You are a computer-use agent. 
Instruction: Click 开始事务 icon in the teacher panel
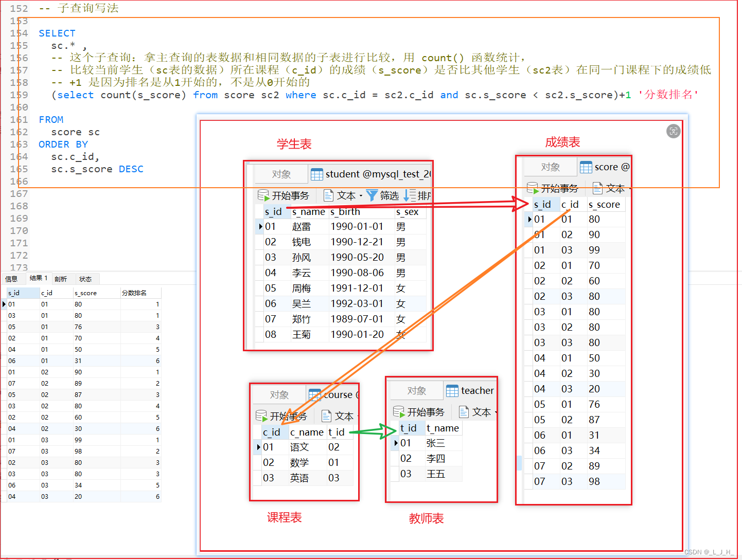pyautogui.click(x=399, y=412)
